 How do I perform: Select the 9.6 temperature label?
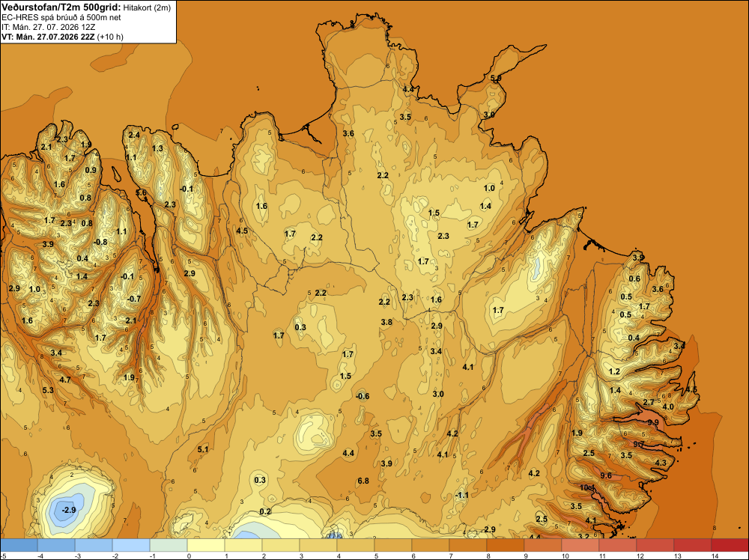coord(606,475)
